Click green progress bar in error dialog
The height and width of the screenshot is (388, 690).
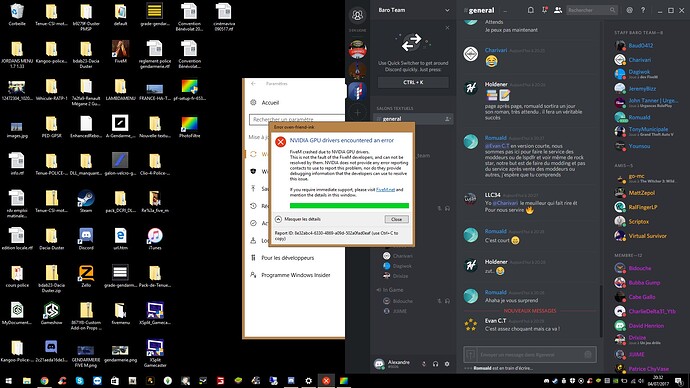pos(349,205)
